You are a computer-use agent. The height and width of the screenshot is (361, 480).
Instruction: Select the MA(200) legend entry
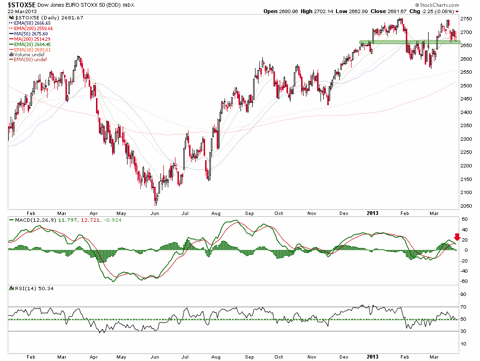(32, 39)
